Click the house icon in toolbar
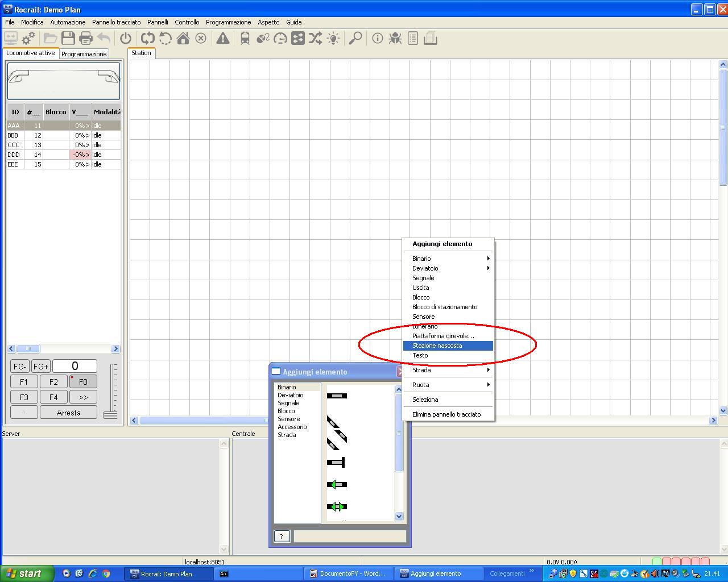 [183, 38]
